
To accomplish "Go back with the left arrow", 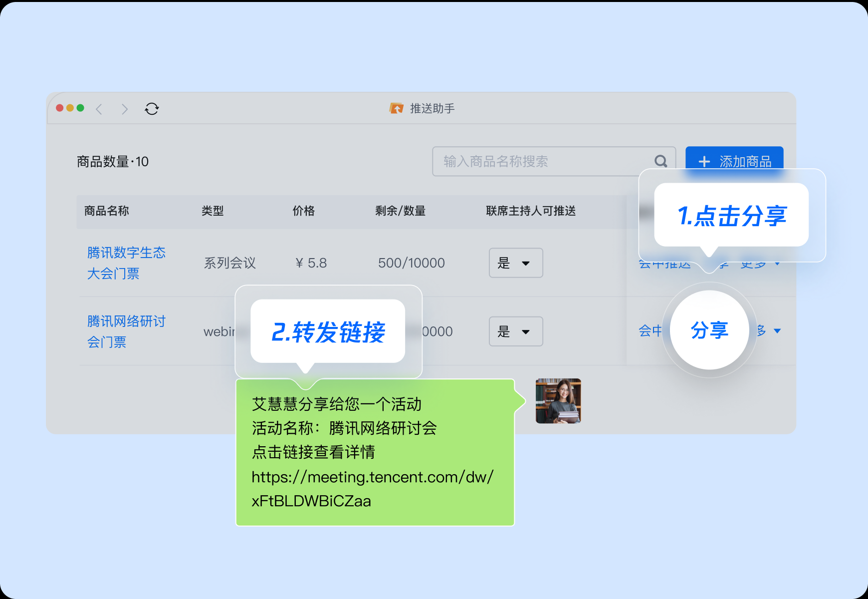I will (x=99, y=109).
